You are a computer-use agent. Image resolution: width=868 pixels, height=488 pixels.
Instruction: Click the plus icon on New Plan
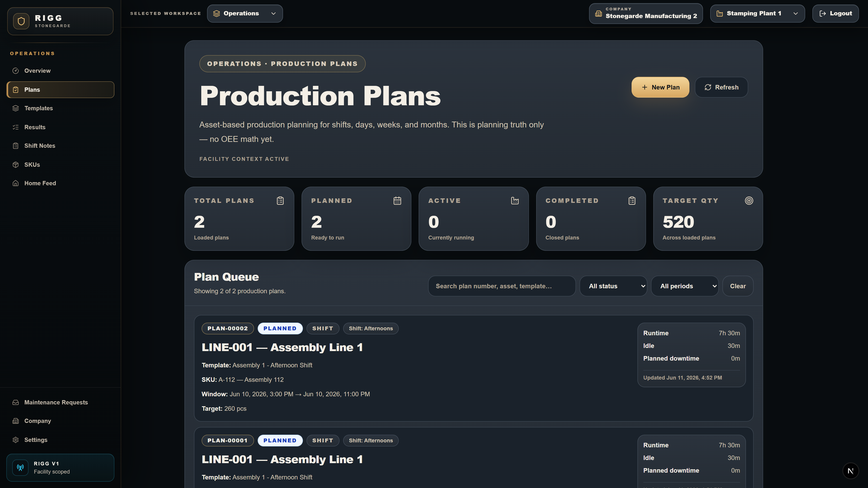click(x=644, y=87)
